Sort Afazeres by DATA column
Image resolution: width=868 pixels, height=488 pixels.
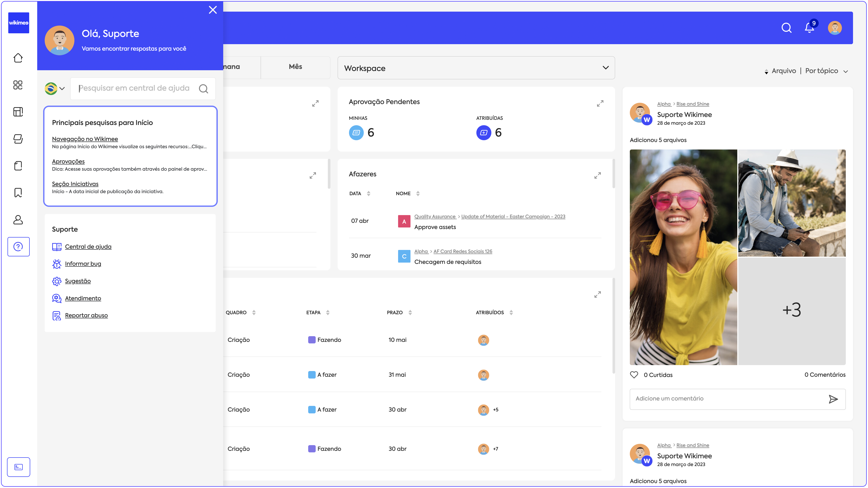[x=368, y=193]
